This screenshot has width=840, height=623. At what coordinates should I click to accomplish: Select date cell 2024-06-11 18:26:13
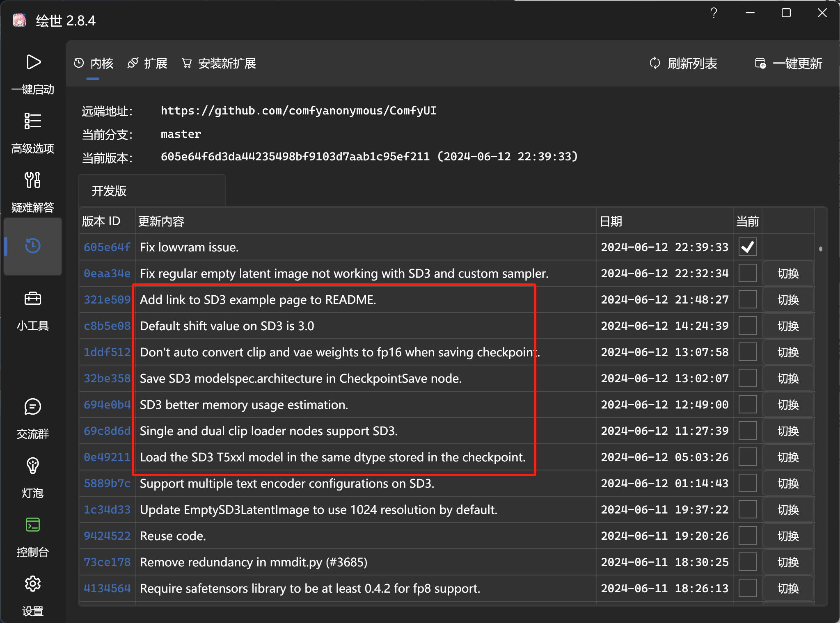click(x=665, y=589)
